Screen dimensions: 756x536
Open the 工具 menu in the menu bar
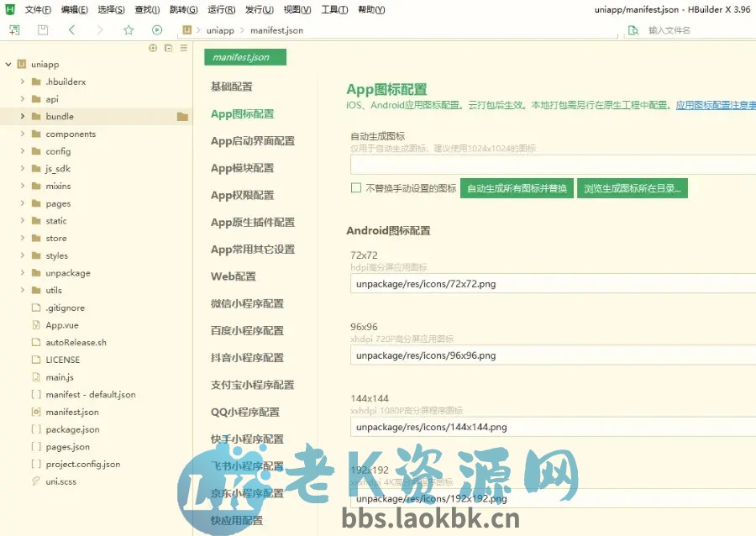tap(334, 9)
